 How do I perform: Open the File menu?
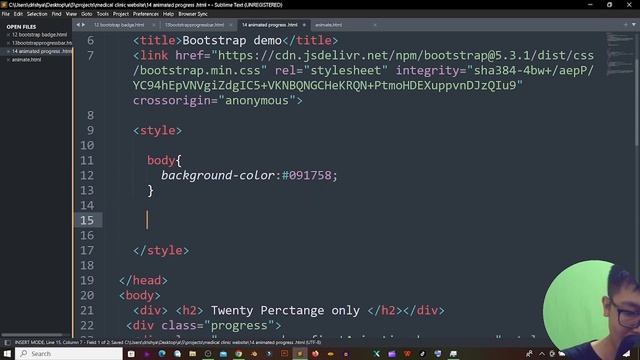coord(6,14)
